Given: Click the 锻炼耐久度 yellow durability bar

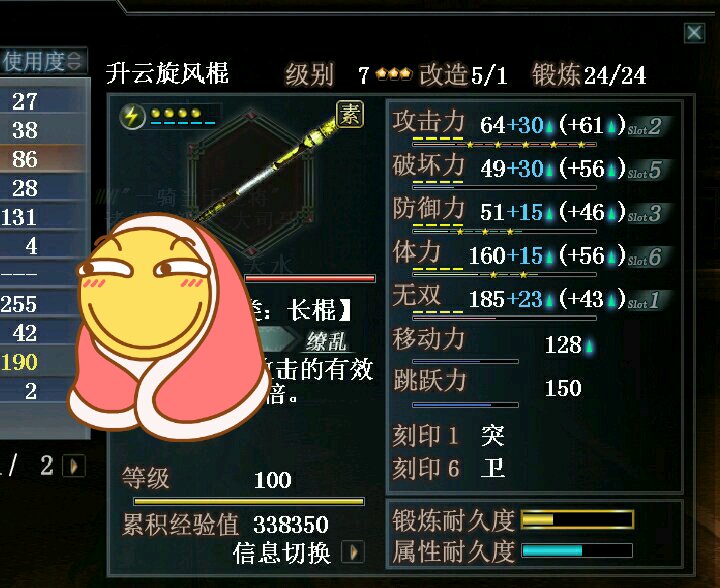Looking at the screenshot, I should pyautogui.click(x=577, y=520).
